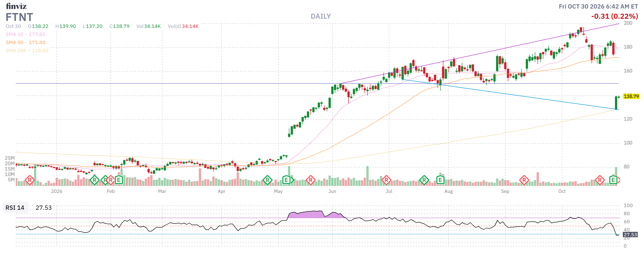Click the -0.31 (0.22%) price change
Screen dimensions: 644x253
coord(614,16)
